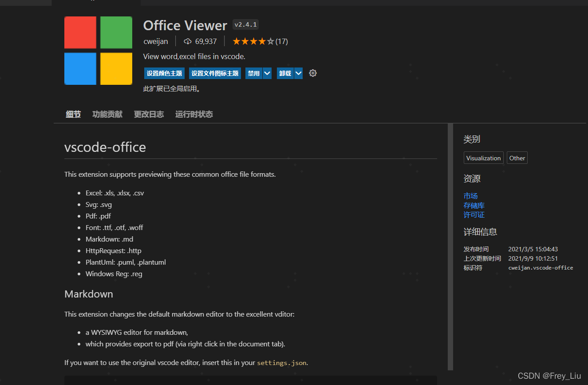Switch to the 功能贡献 tab
Viewport: 588px width, 385px height.
[x=107, y=114]
